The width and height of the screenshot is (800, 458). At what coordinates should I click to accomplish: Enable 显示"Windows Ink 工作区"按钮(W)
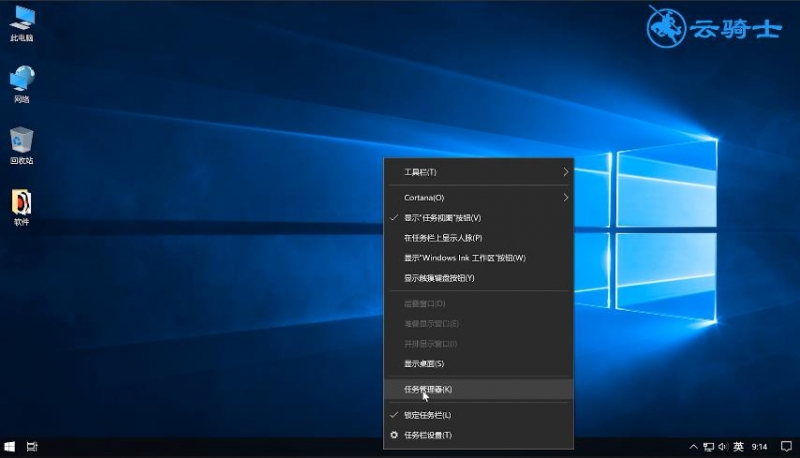click(x=479, y=258)
